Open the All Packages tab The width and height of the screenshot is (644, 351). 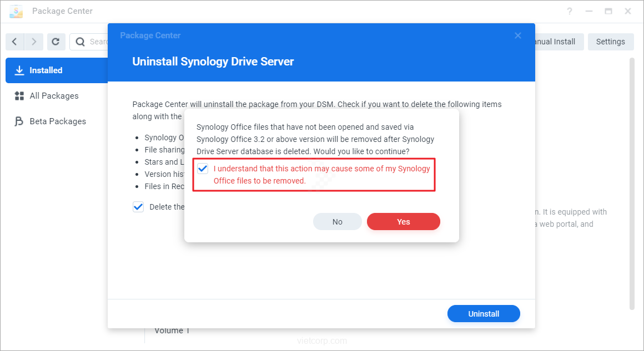tap(54, 96)
